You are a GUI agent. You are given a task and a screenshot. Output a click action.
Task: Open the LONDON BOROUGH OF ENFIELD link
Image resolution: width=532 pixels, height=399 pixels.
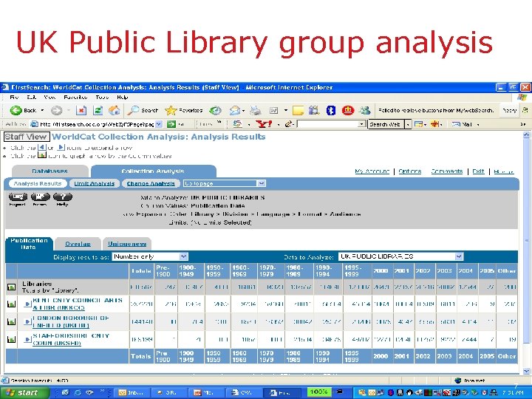[x=71, y=321]
